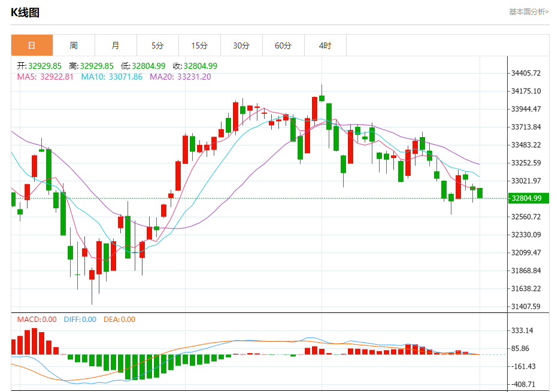Screen dimensions: 558x392
Task: Click the 收:32804.99 close value
Action: coord(195,66)
